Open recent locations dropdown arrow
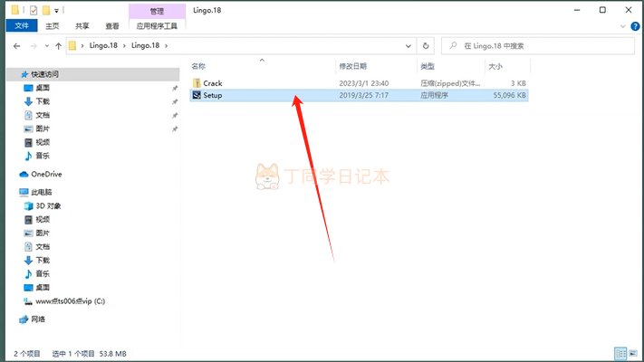The width and height of the screenshot is (644, 362). (47, 46)
